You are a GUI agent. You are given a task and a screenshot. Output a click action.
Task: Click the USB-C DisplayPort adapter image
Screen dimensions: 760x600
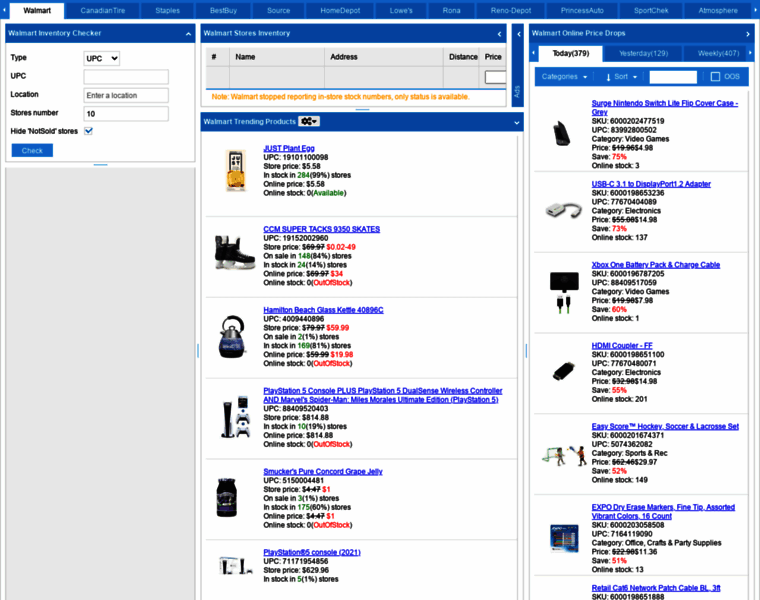click(x=562, y=211)
